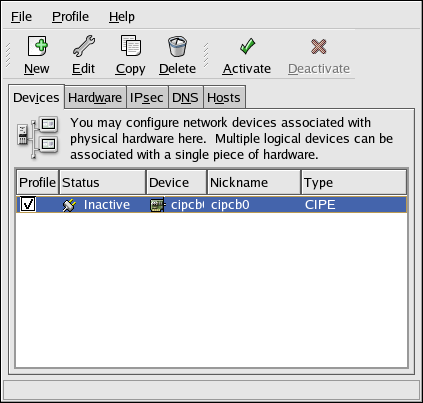
Task: Click the cipcb network card icon
Action: (x=158, y=205)
